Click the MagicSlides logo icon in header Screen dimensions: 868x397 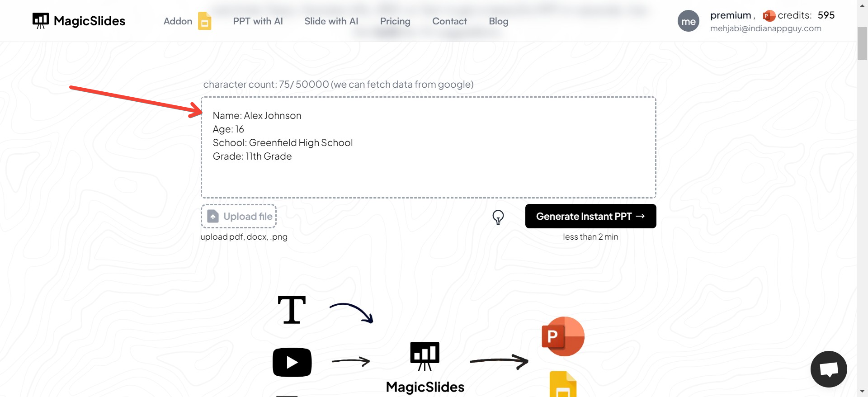[41, 21]
